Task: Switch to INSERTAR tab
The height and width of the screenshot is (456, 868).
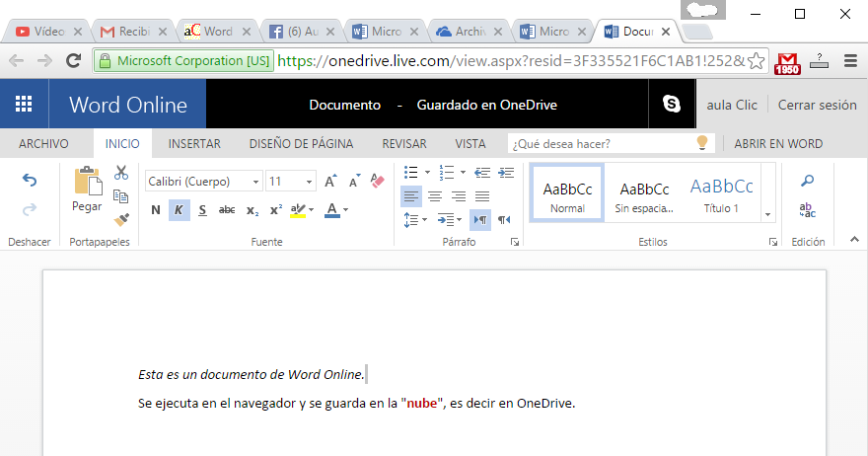Action: (194, 143)
